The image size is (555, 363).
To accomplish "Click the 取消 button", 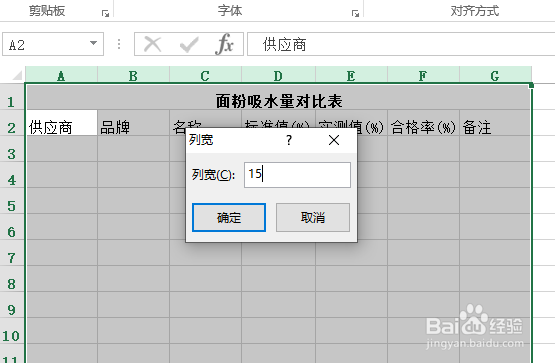I will pos(313,218).
